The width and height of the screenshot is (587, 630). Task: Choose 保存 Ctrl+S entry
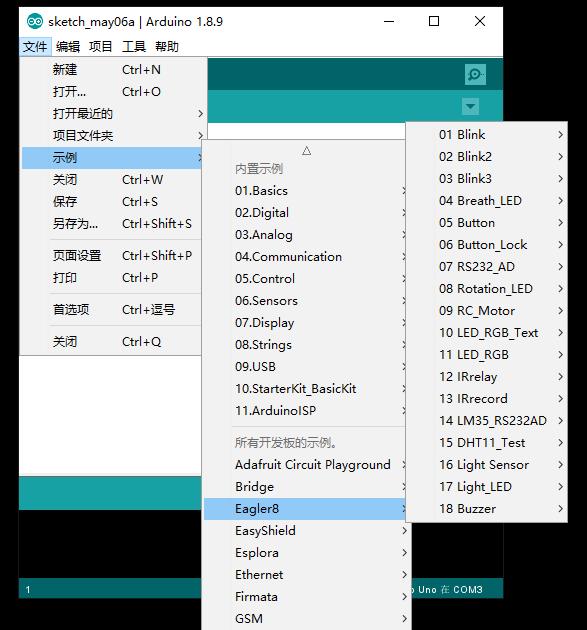111,202
